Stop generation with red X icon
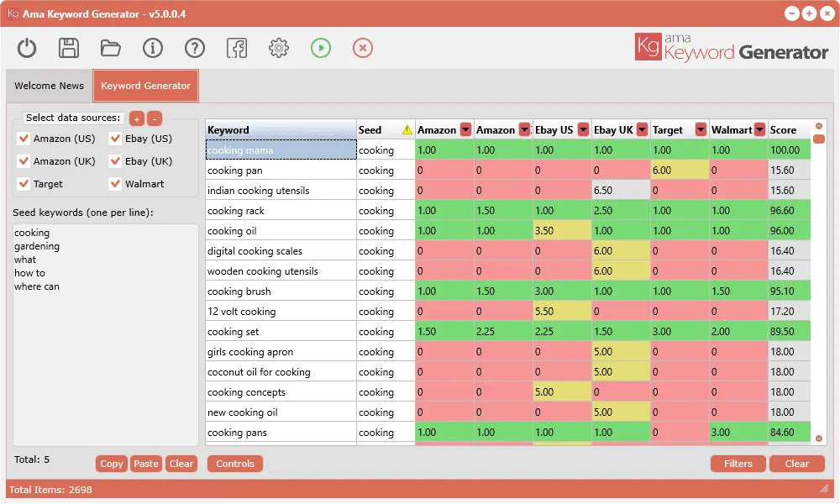 363,48
